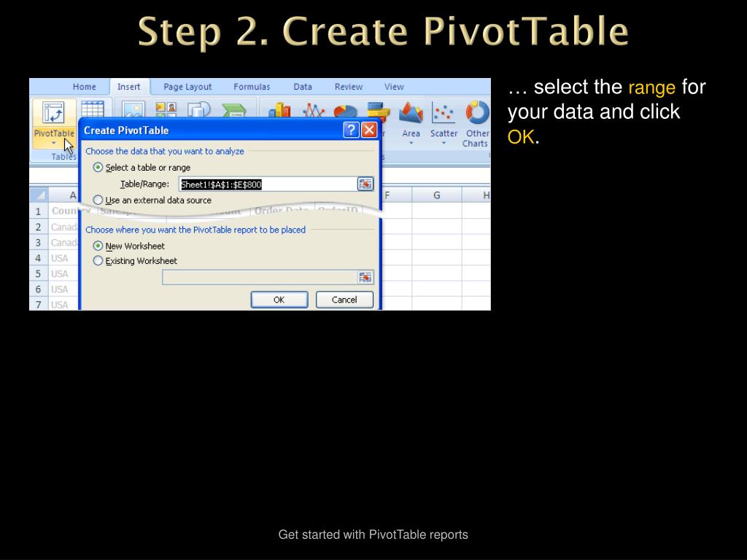This screenshot has width=747, height=560.
Task: Expand the PivotTable dropdown arrow
Action: coord(53,143)
